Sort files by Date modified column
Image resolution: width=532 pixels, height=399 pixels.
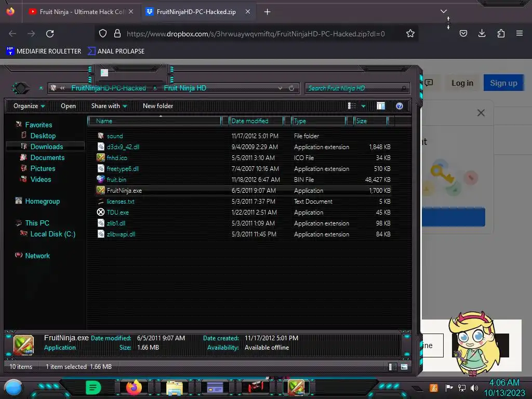click(256, 121)
